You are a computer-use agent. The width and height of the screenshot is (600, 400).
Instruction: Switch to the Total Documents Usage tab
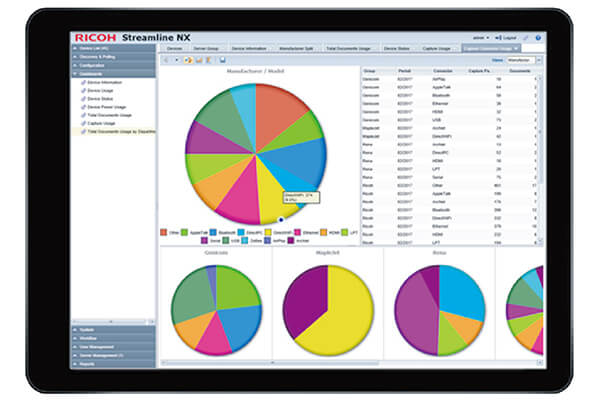pos(348,49)
